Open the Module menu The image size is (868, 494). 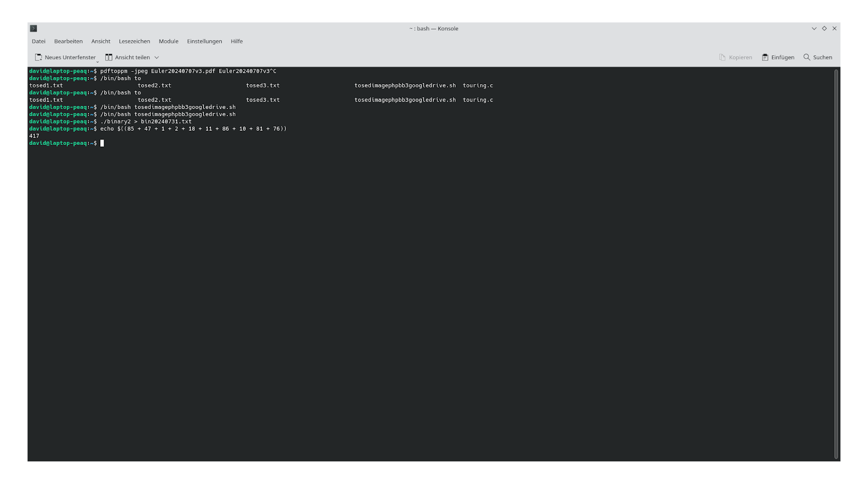(169, 41)
